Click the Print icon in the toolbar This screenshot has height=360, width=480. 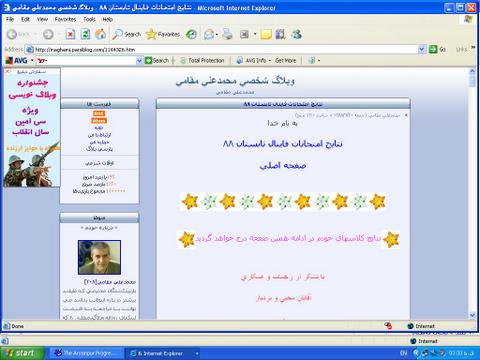(x=227, y=34)
